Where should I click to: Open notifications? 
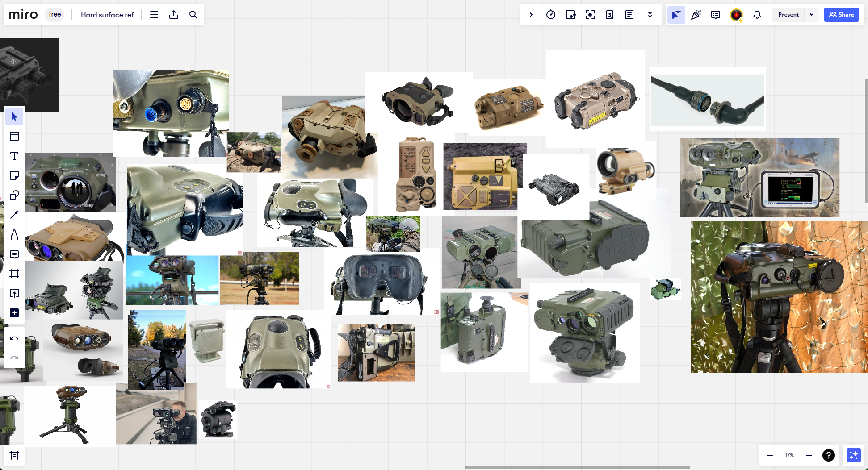click(x=756, y=15)
